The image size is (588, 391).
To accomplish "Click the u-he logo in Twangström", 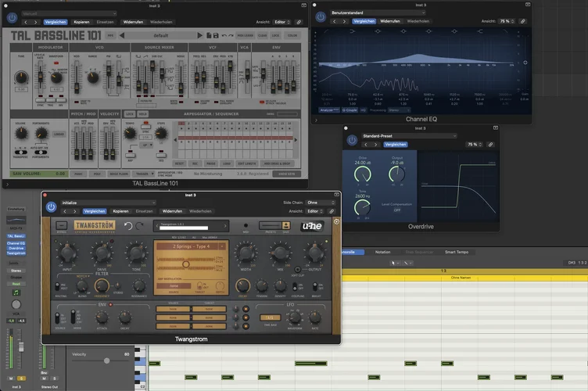I will (313, 227).
